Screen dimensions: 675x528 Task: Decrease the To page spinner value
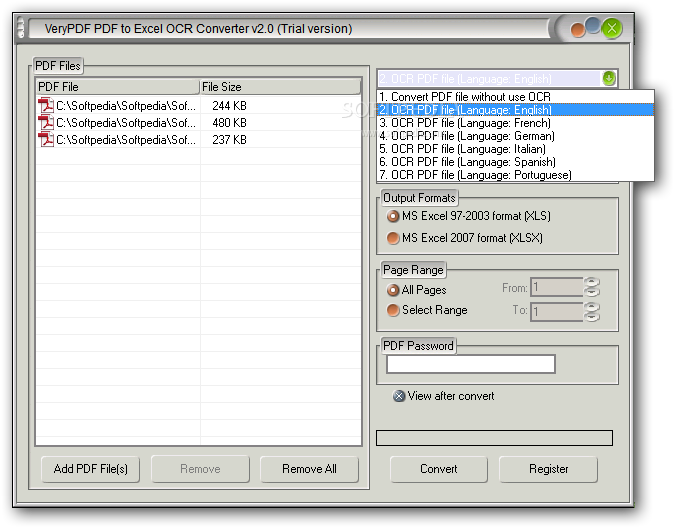click(592, 317)
